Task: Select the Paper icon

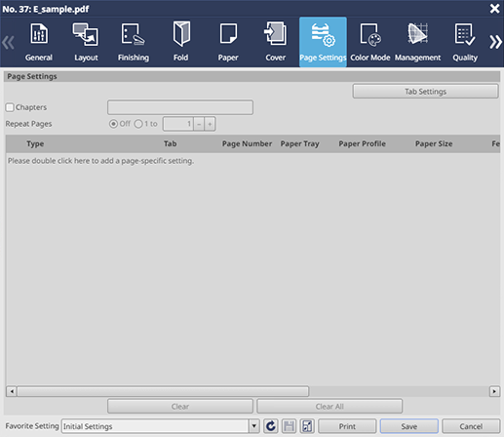Action: pos(228,33)
